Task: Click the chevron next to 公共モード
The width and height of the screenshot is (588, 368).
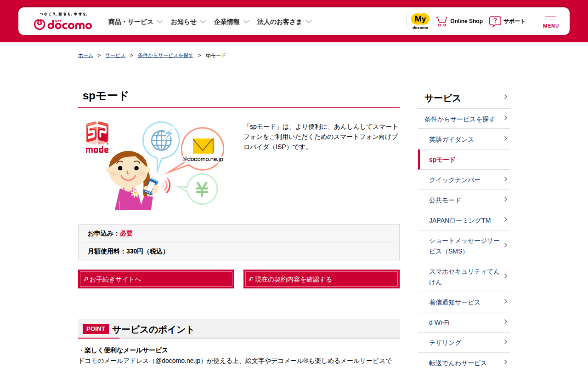Action: (x=505, y=199)
